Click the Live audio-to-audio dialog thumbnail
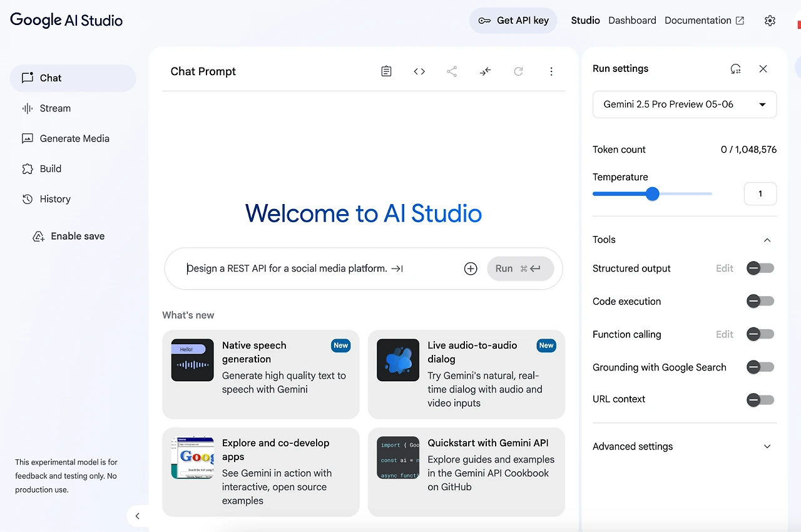The height and width of the screenshot is (532, 801). tap(398, 360)
